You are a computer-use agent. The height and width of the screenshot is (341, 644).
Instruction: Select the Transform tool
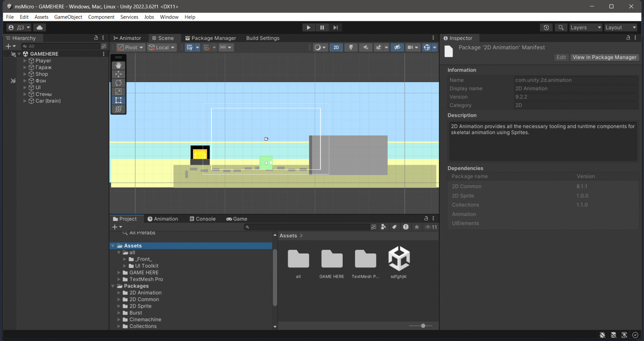[x=118, y=109]
